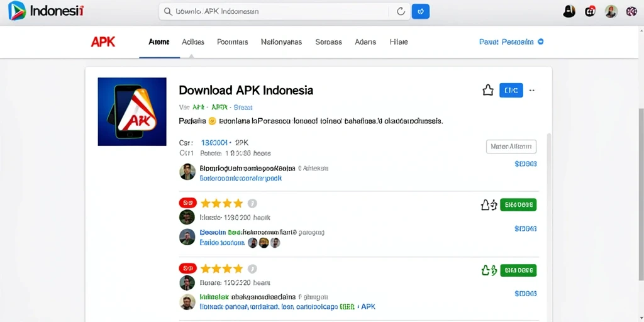Click the Download APK Indonesia app thumbnail
This screenshot has width=644, height=322.
[132, 112]
